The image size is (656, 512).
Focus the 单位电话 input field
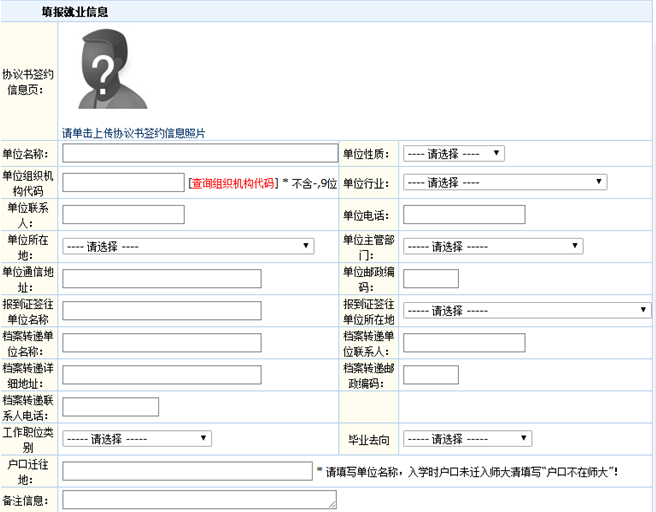(x=464, y=215)
